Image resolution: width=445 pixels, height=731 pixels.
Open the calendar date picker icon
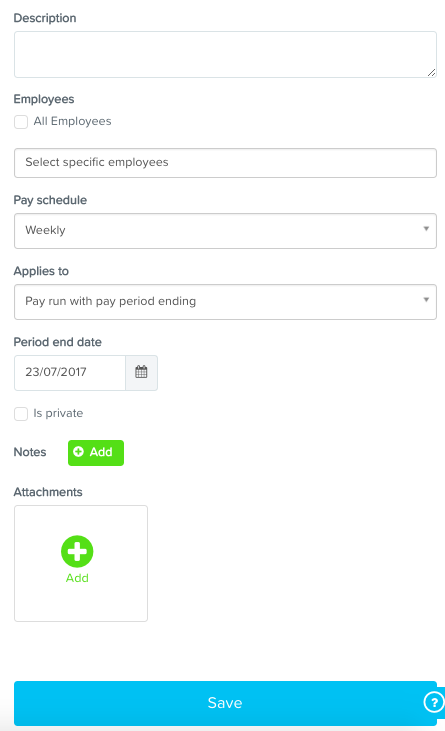[141, 372]
